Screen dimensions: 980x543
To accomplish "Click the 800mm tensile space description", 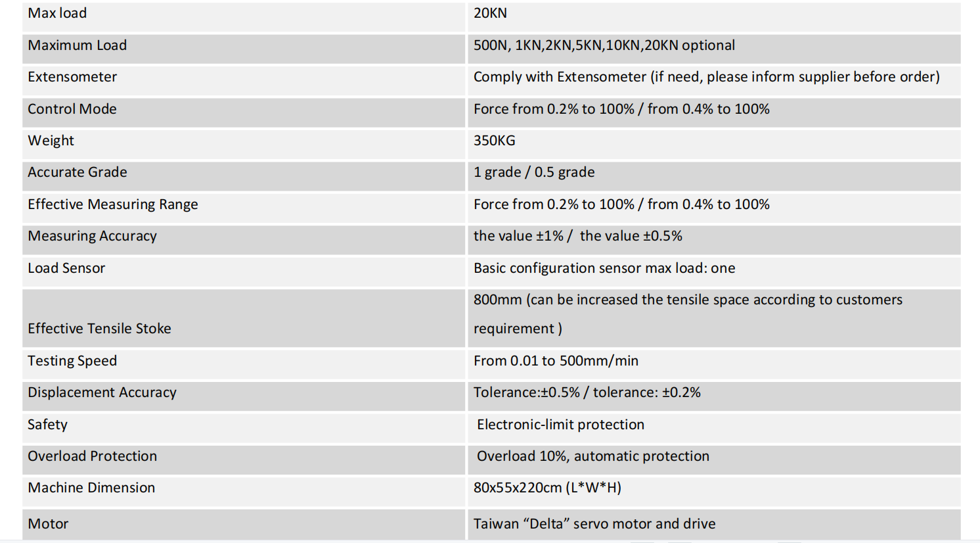I will [688, 314].
